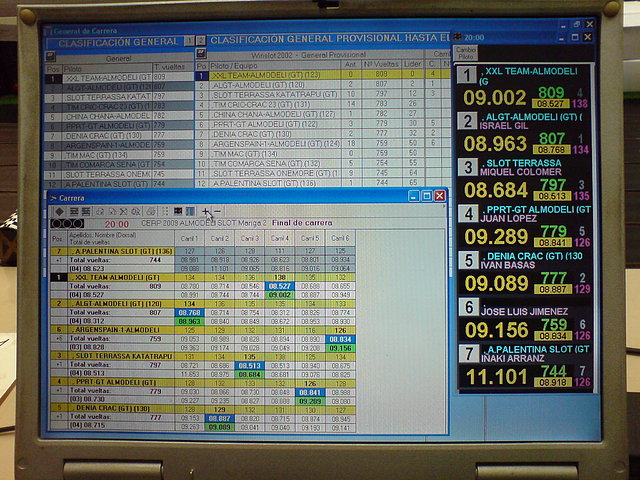Click MIQUEL COLOMER driver name in timing window
The width and height of the screenshot is (640, 480).
520,172
